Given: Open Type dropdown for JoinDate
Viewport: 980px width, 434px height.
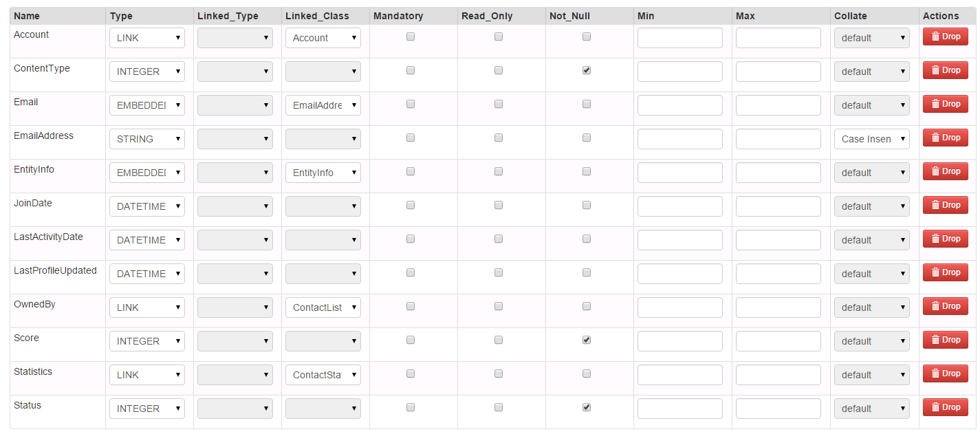Looking at the screenshot, I should [x=147, y=206].
